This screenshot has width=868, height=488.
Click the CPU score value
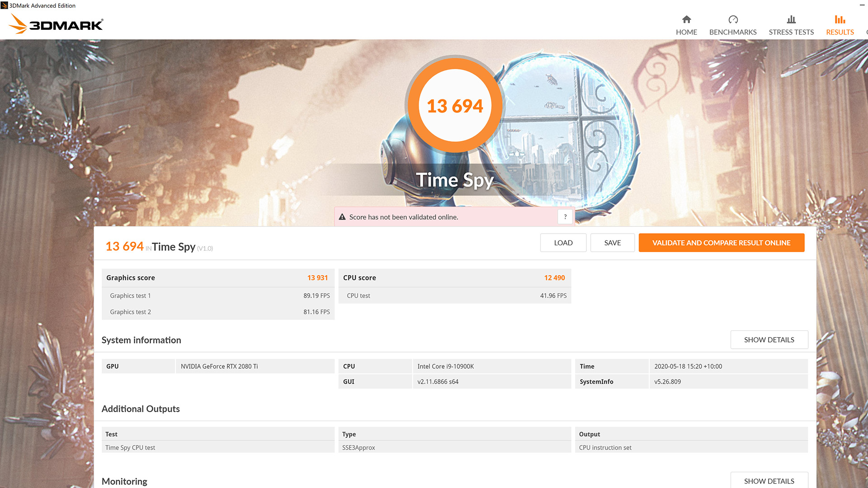click(554, 277)
